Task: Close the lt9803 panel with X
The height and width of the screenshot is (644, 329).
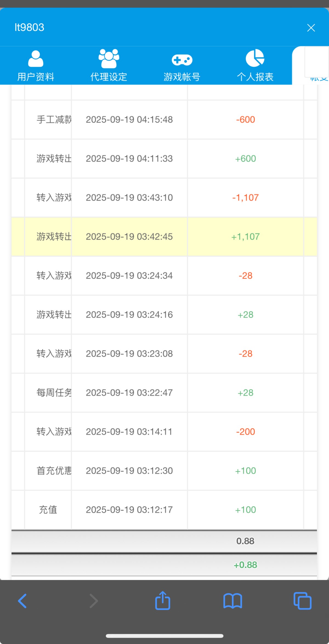Action: pos(311,28)
